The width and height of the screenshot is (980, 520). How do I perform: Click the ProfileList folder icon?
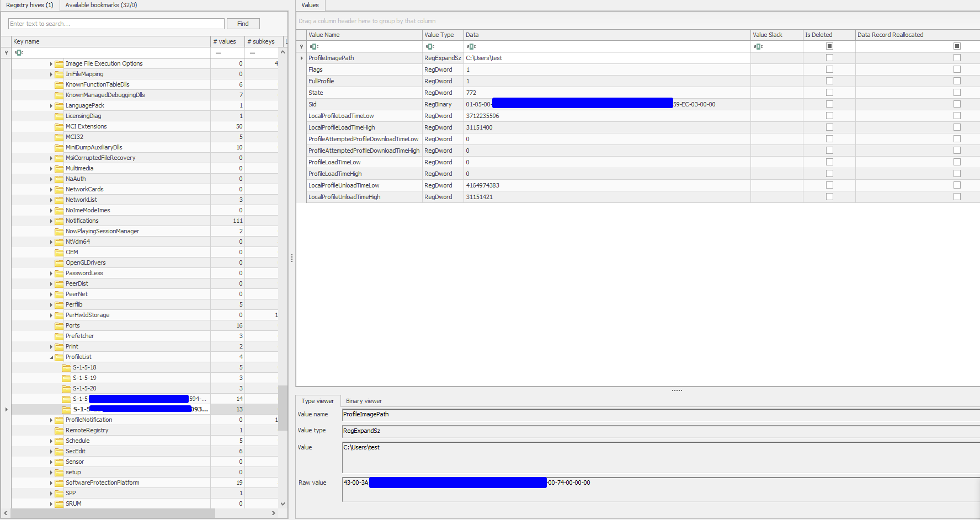click(x=59, y=357)
